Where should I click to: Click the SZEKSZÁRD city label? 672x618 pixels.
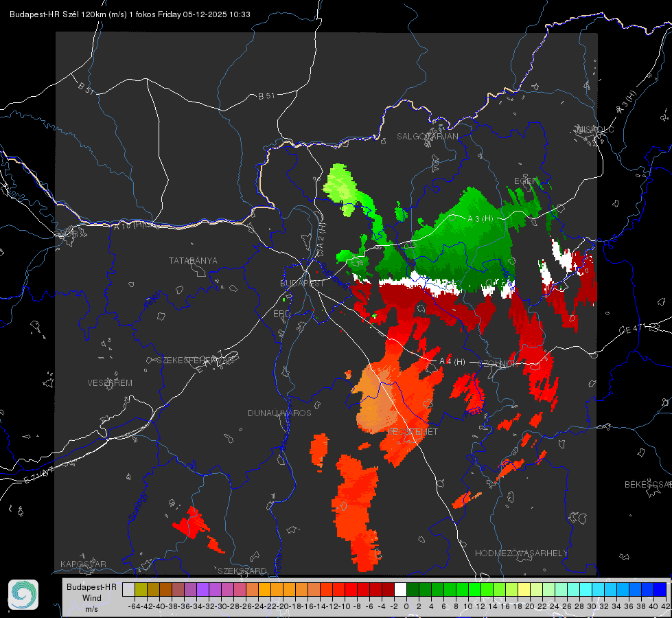click(242, 571)
